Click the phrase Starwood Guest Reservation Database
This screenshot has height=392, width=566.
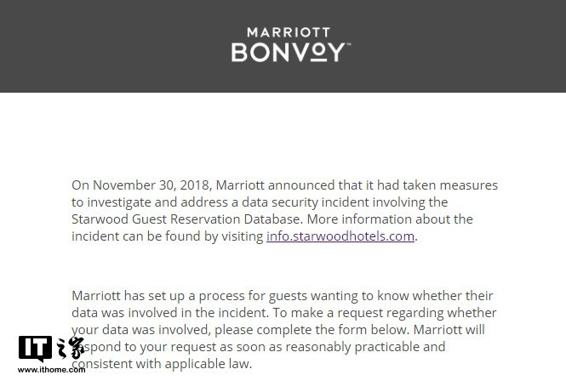186,219
